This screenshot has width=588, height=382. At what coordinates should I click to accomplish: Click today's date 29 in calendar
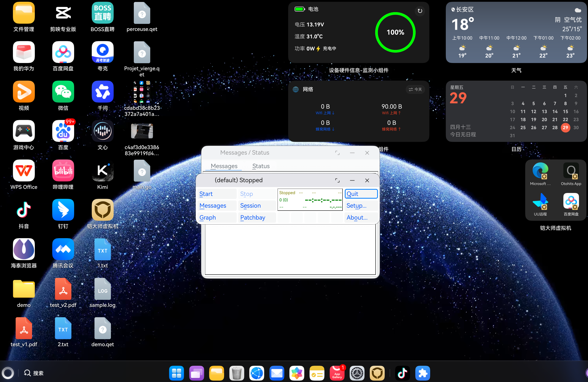565,128
